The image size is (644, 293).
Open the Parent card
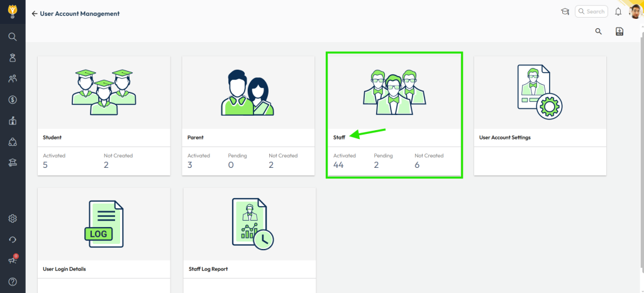pos(248,116)
